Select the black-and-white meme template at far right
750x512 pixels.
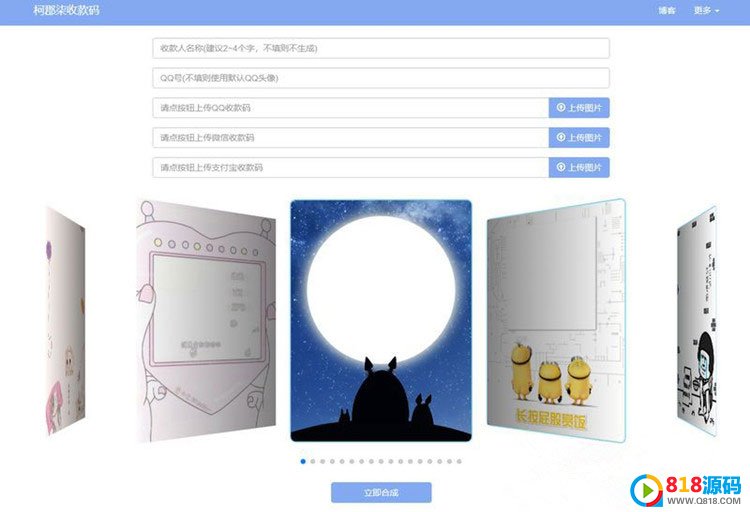coord(697,322)
